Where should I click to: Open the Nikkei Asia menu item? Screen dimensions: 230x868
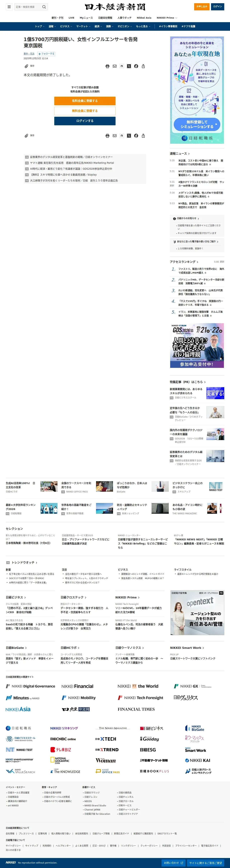144,18
